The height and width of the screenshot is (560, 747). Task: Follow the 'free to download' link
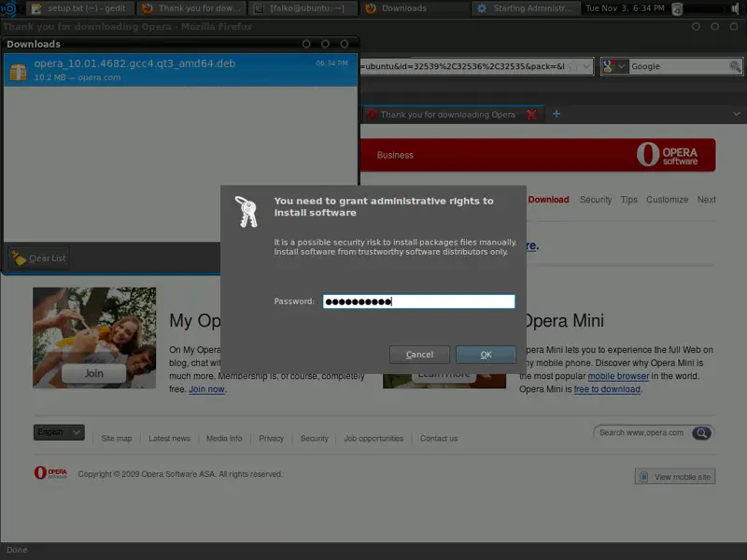pos(608,389)
